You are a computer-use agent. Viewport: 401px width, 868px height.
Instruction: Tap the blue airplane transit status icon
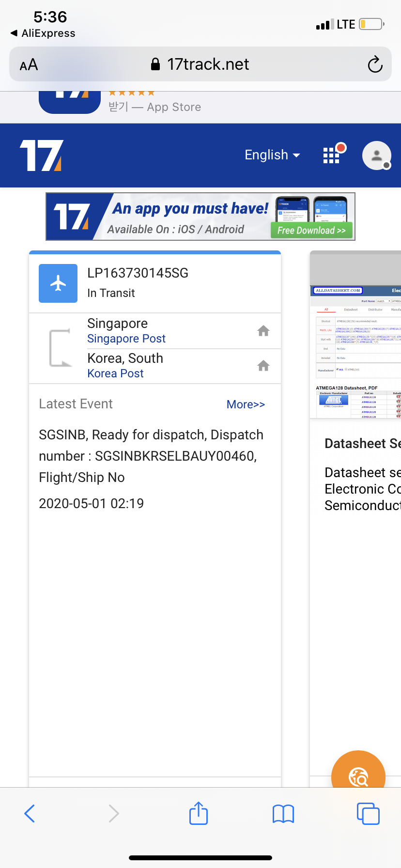pos(58,283)
